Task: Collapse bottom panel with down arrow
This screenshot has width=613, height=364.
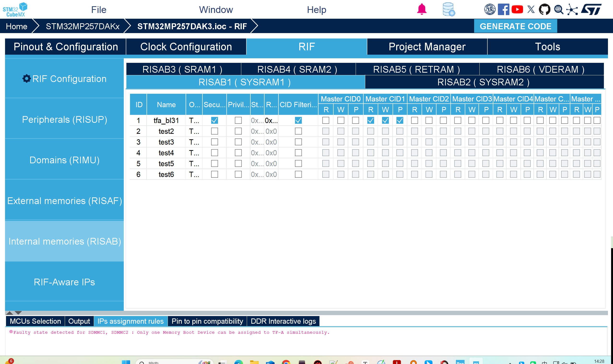Action: coord(18,313)
